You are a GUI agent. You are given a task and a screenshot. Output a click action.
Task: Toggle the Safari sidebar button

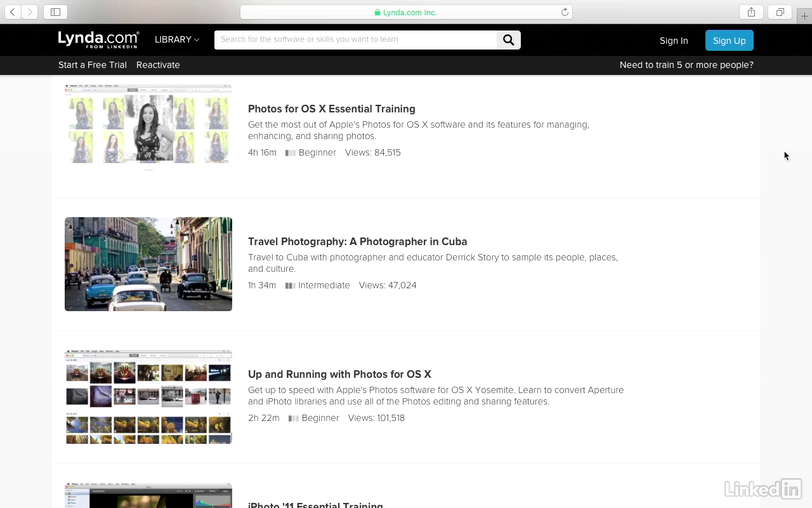tap(55, 12)
